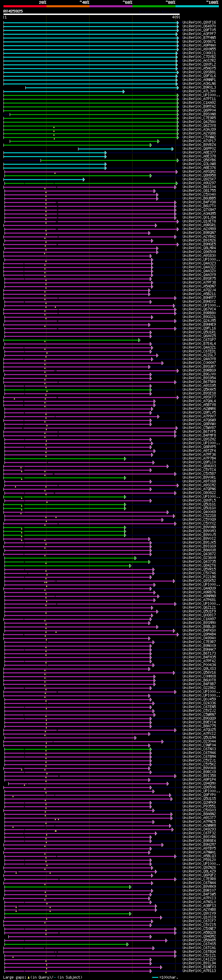Click the UniRef100_B4FYD8 label
Viewport: 222px width, 980px height.
pos(199,202)
